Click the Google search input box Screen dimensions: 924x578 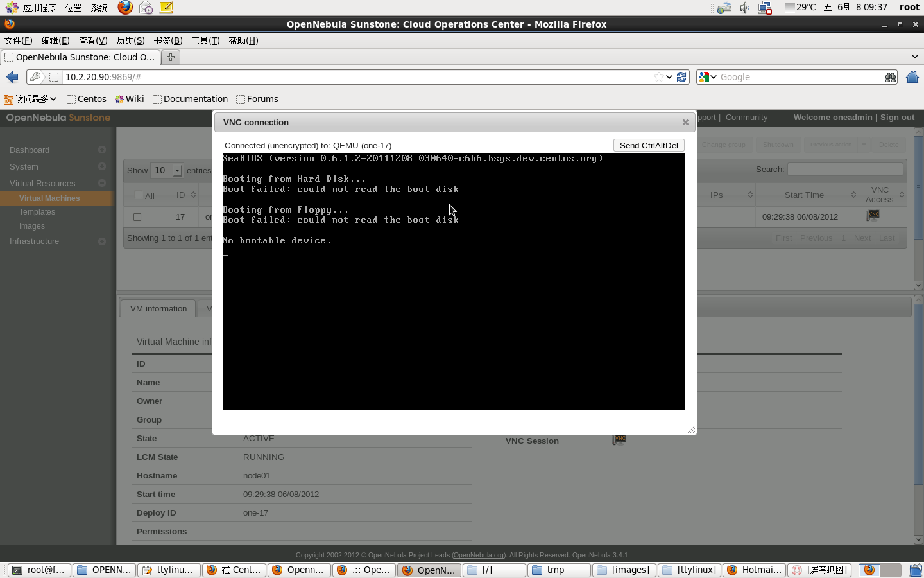(801, 77)
